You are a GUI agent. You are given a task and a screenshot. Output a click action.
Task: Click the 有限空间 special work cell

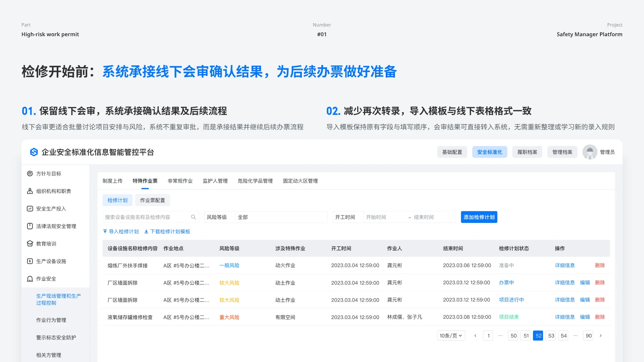[x=285, y=317]
